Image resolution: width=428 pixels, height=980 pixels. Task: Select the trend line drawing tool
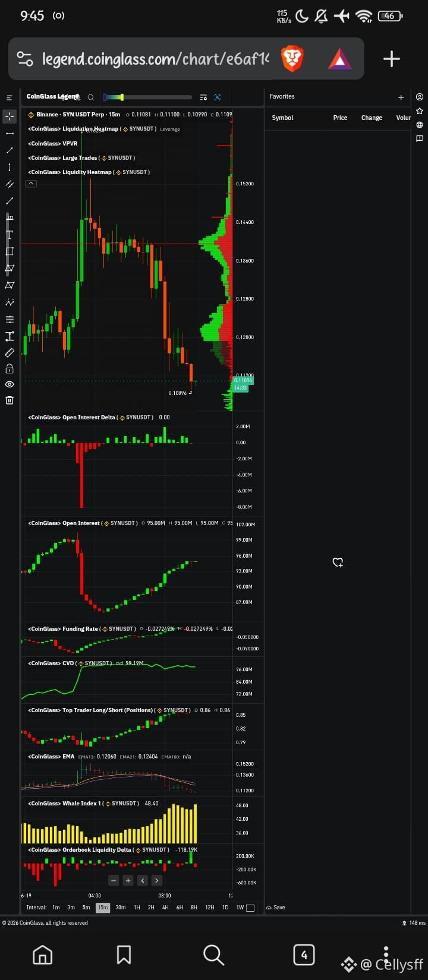pos(10,150)
